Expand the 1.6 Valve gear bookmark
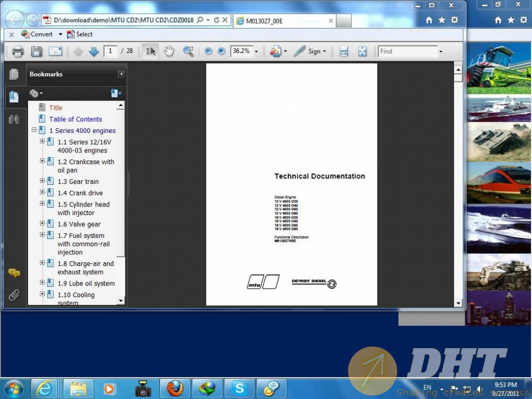532x399 pixels. coord(42,224)
